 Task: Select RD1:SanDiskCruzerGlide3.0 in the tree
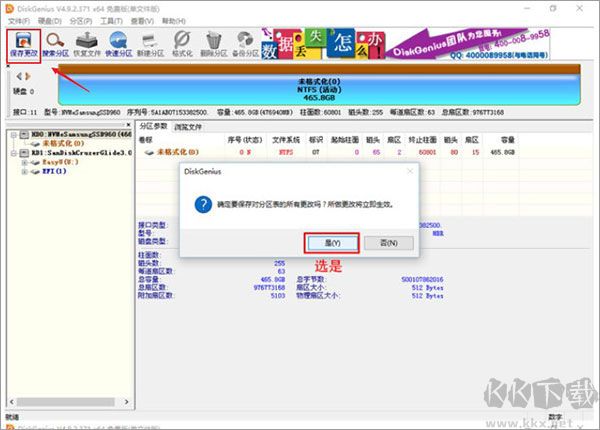click(x=82, y=153)
